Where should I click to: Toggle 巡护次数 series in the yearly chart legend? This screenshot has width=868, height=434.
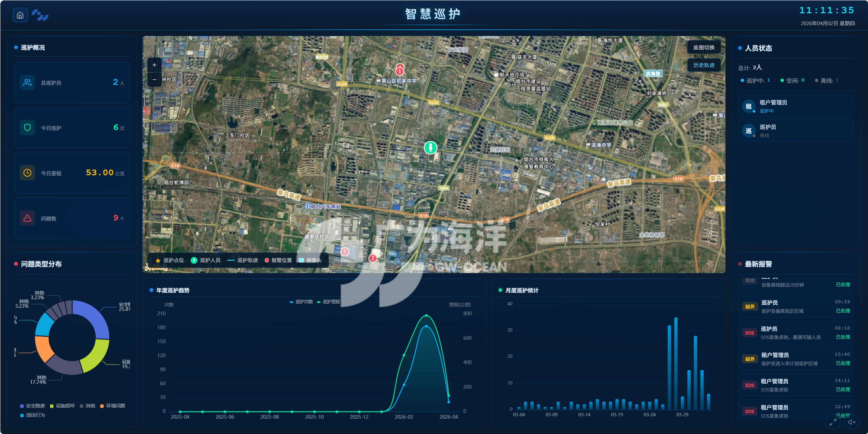pos(301,302)
